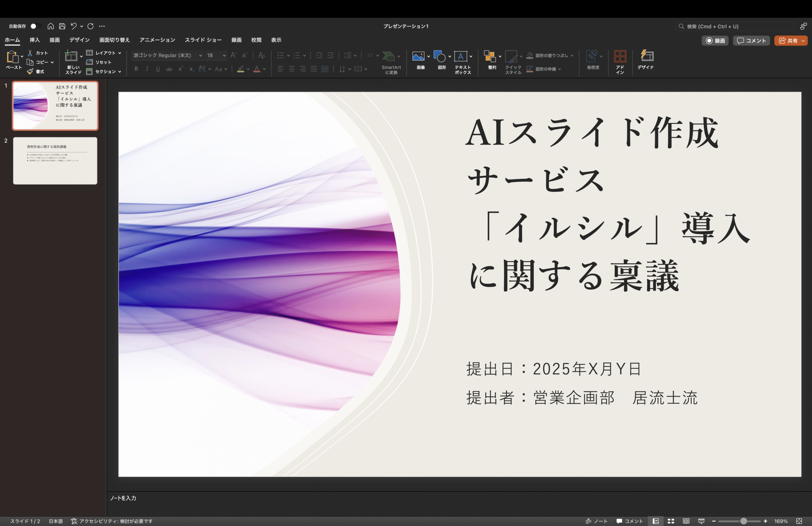Click the zoom slider handle
The height and width of the screenshot is (526, 812).
743,521
